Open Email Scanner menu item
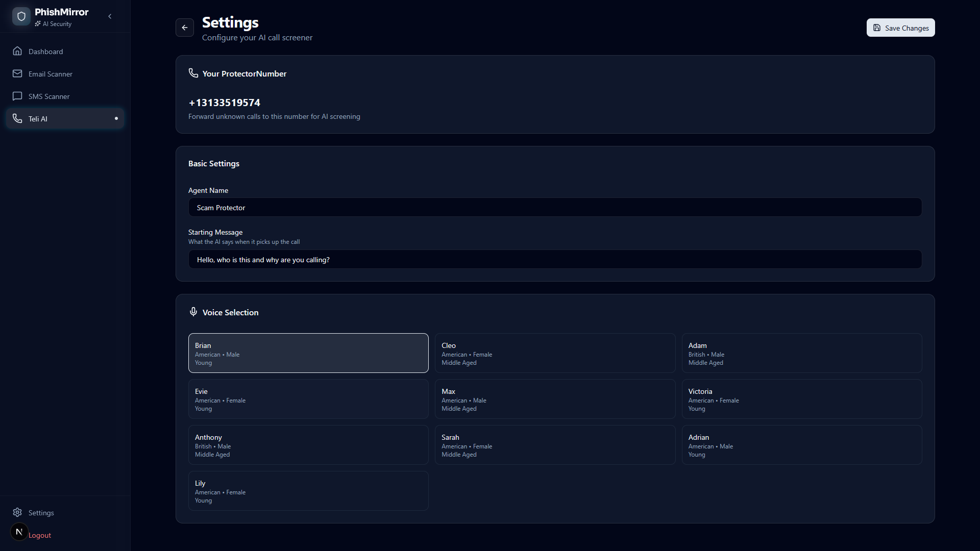Screen dimensions: 980x551 [50, 74]
